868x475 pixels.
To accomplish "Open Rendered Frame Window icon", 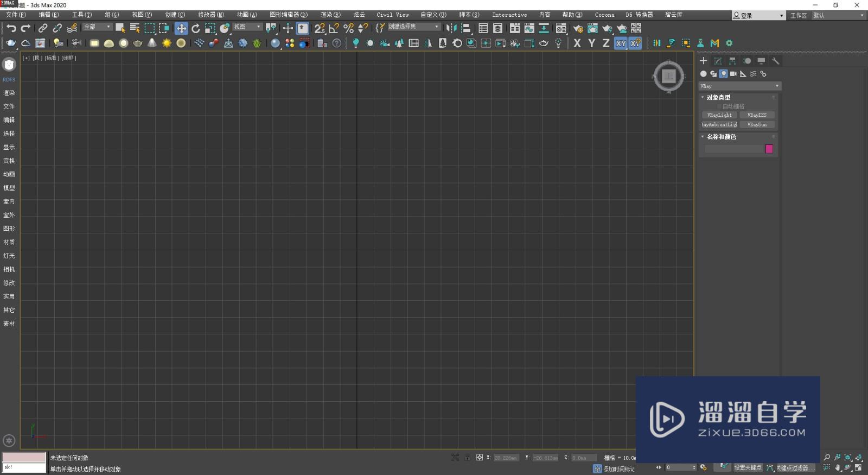I will (592, 28).
